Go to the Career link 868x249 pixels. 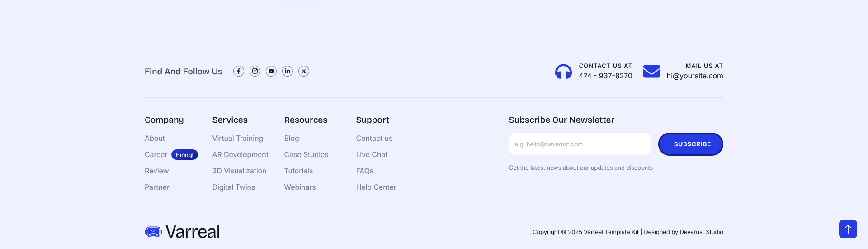click(x=156, y=154)
